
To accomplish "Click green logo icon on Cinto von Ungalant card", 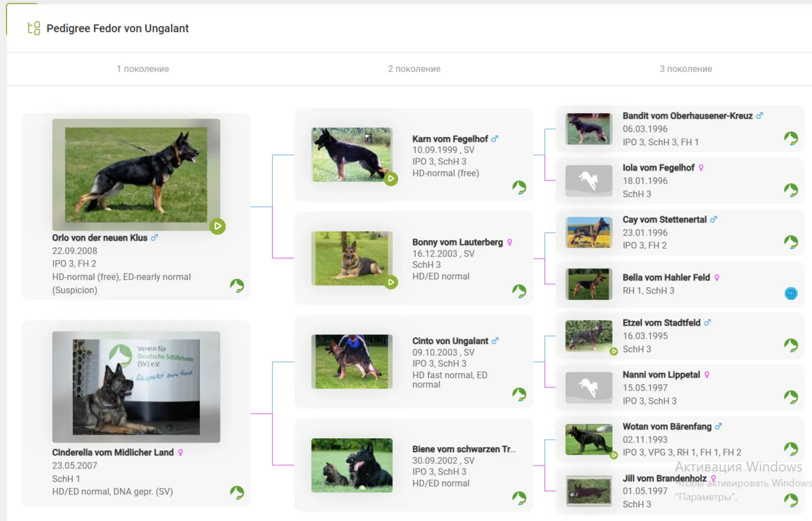I will [519, 394].
